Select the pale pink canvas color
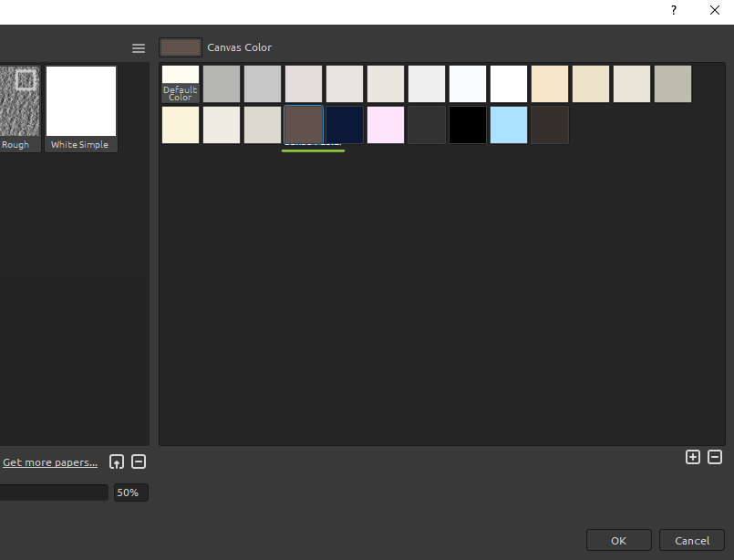Viewport: 734px width, 560px height. coord(386,125)
